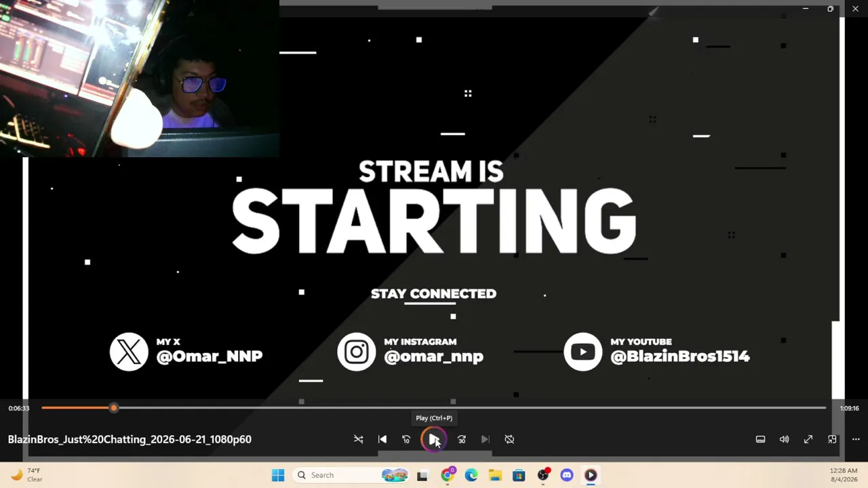Toggle repeat mode

[x=509, y=439]
